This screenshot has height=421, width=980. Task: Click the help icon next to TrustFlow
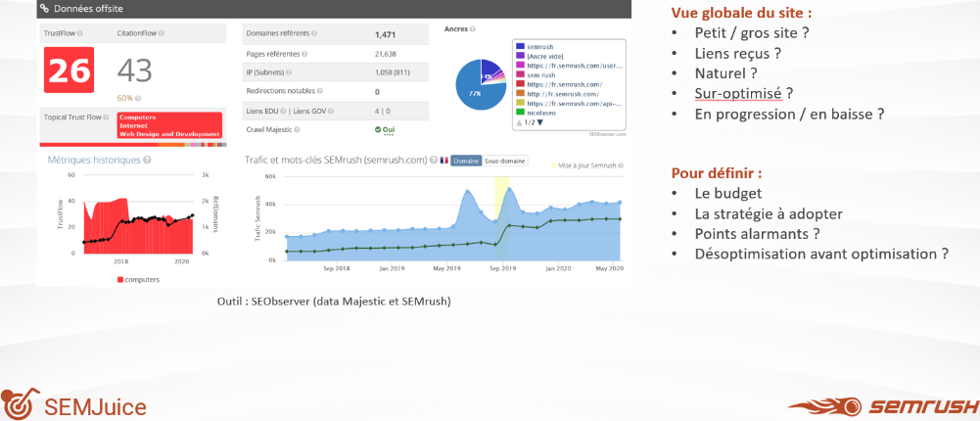point(79,33)
